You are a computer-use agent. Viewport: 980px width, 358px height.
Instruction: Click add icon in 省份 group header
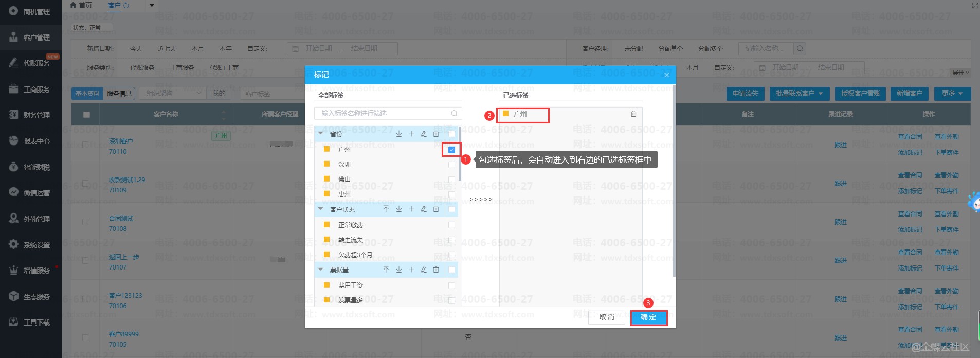(411, 134)
